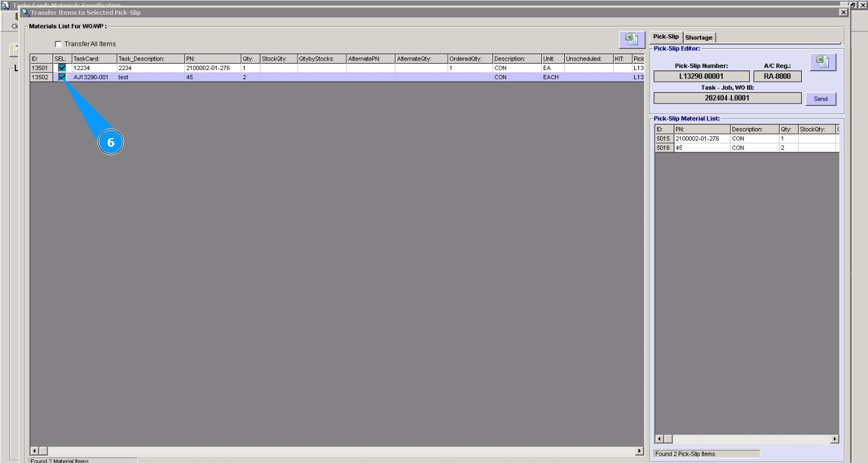Export the Pick-Slip Editor to Excel

tap(823, 62)
